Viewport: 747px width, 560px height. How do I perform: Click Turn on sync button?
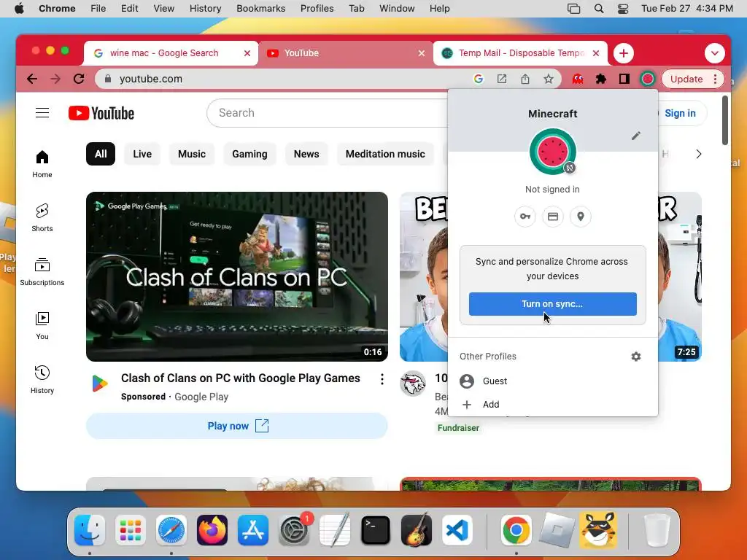(x=553, y=304)
